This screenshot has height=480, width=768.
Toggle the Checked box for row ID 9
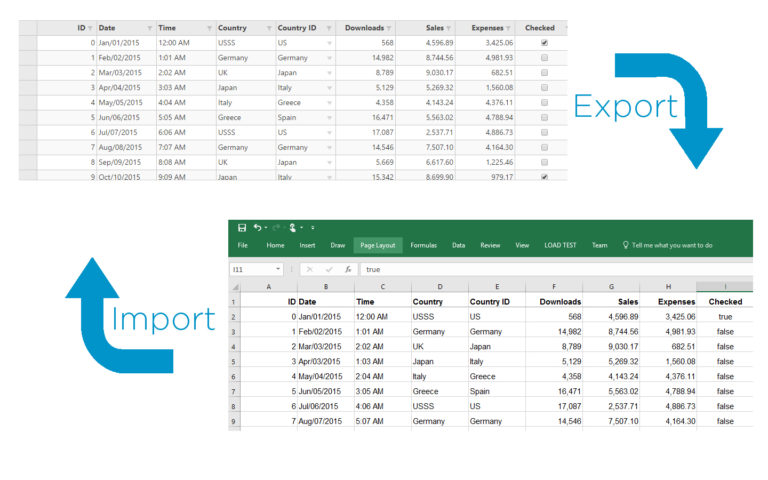(544, 176)
